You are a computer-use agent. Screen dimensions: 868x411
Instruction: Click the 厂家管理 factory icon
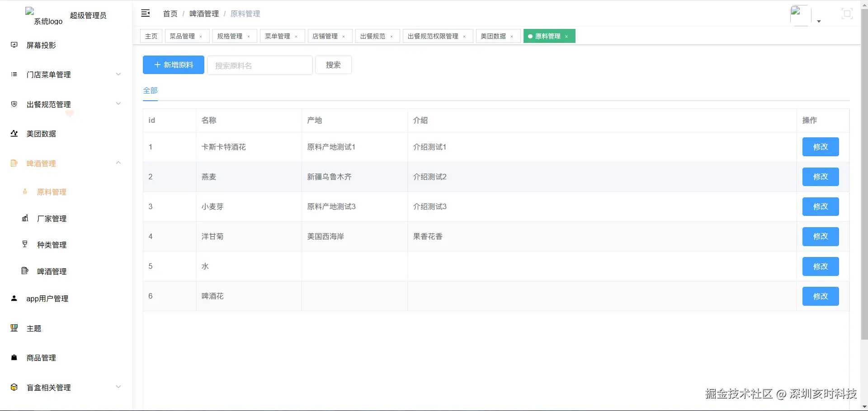(x=25, y=218)
